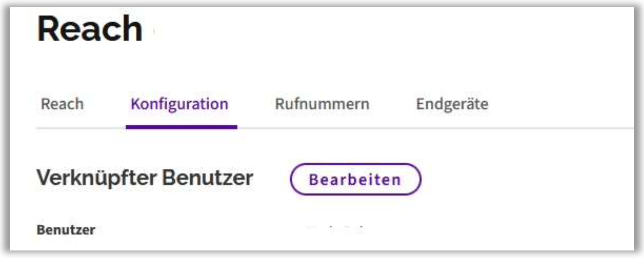Return to the first Reach tab
This screenshot has height=258, width=644.
(62, 104)
